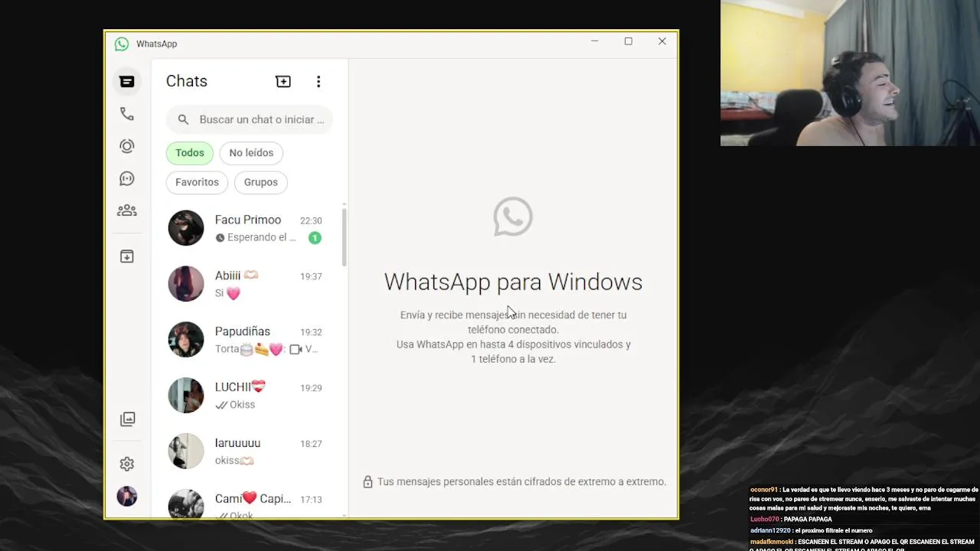Click Abiiii's profile picture

[x=186, y=284]
